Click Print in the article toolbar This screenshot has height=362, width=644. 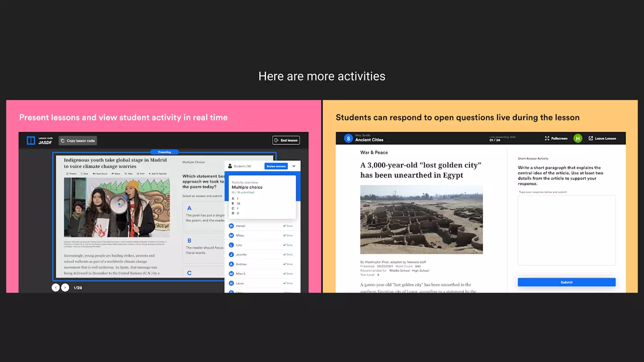click(141, 174)
